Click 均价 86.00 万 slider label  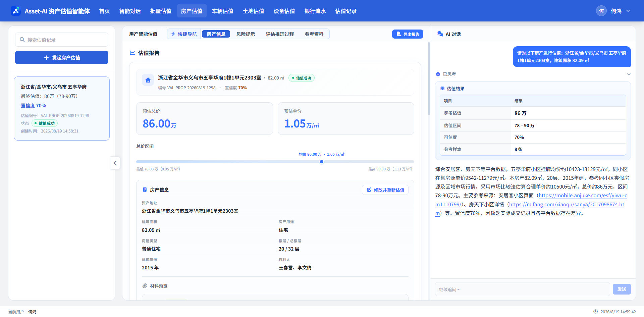(x=322, y=154)
